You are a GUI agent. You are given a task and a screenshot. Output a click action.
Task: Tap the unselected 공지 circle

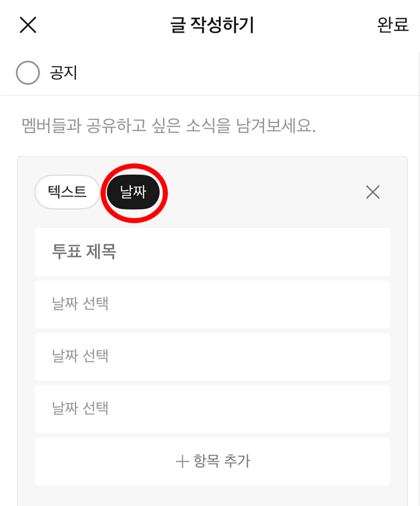27,72
